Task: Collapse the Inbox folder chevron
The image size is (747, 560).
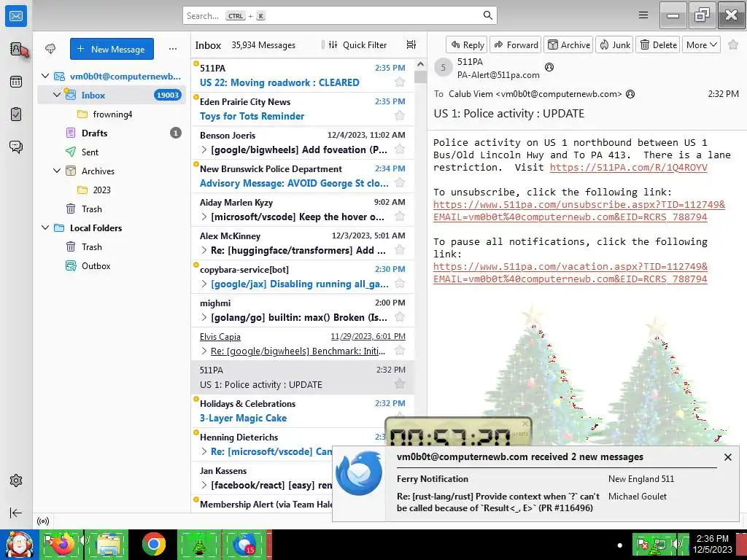Action: tap(57, 95)
